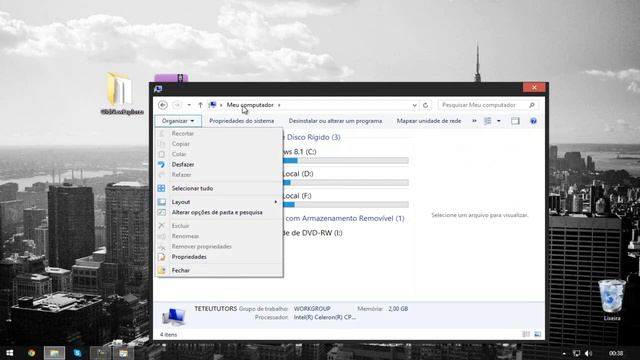Open Skype from the taskbar
This screenshot has height=360, width=640.
[77, 353]
